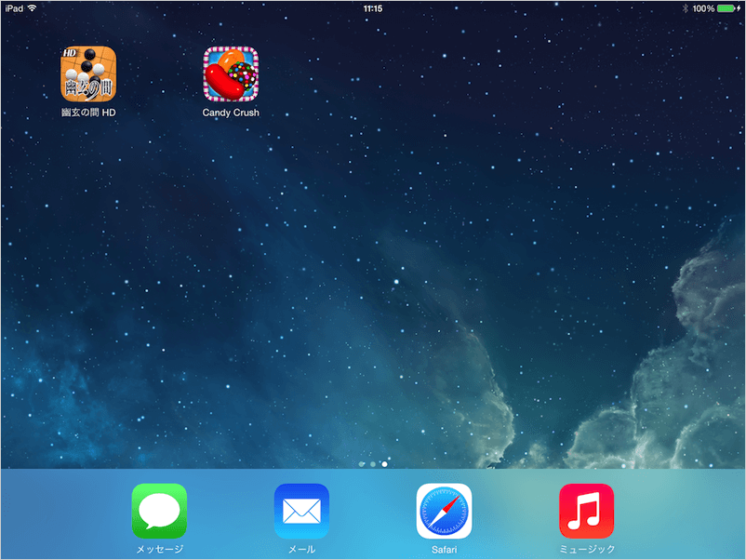Tap the battery indicator icon
The height and width of the screenshot is (560, 746).
pos(728,8)
